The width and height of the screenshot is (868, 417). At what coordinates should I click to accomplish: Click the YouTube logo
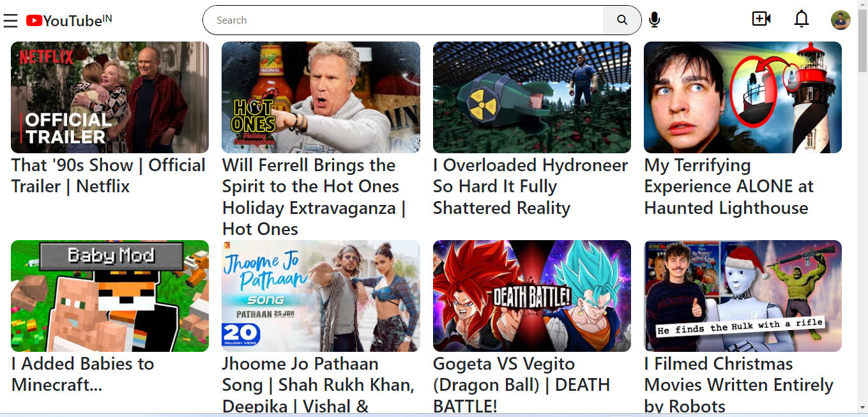point(69,20)
